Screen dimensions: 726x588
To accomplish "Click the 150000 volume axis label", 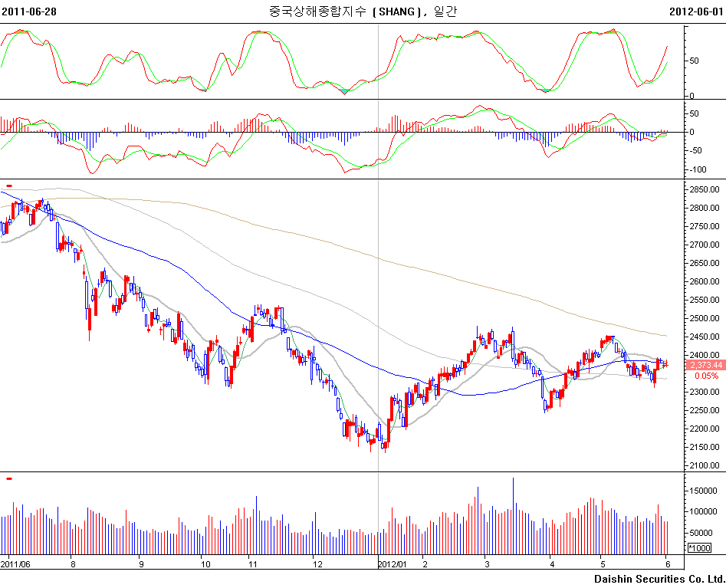I will [x=701, y=490].
